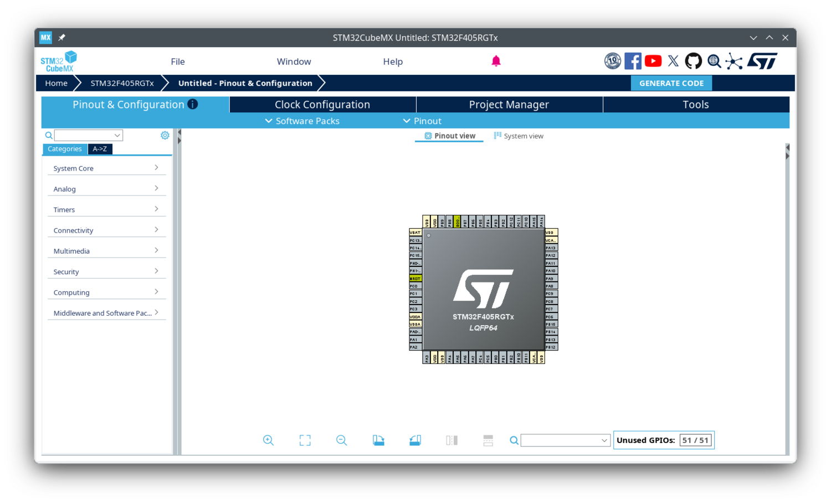
Task: Switch to the Project Manager tab
Action: pos(509,104)
